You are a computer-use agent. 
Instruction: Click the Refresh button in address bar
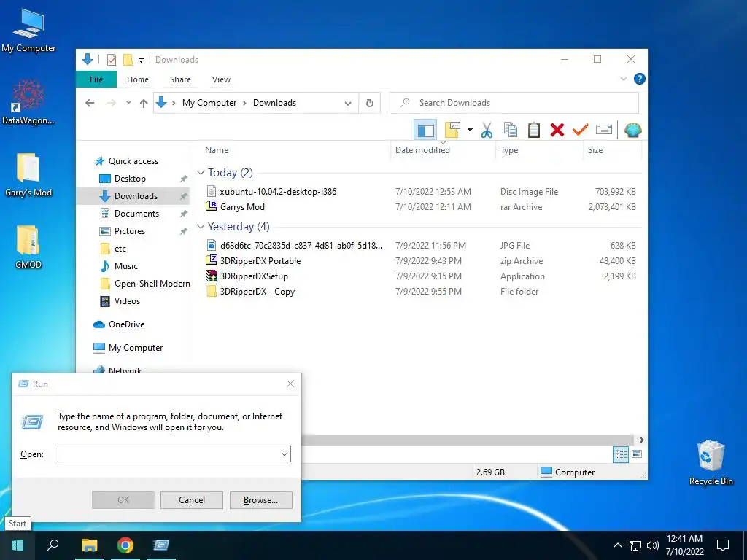pyautogui.click(x=370, y=103)
